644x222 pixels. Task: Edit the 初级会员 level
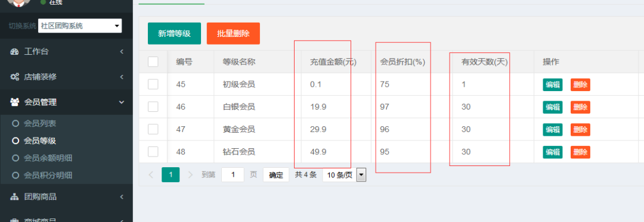[x=552, y=85]
